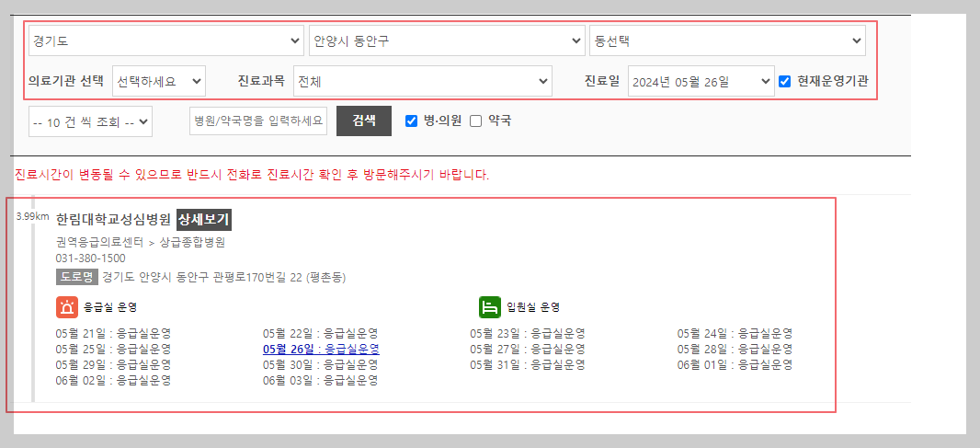Open the 10 건 씩 조회 dropdown

point(91,121)
